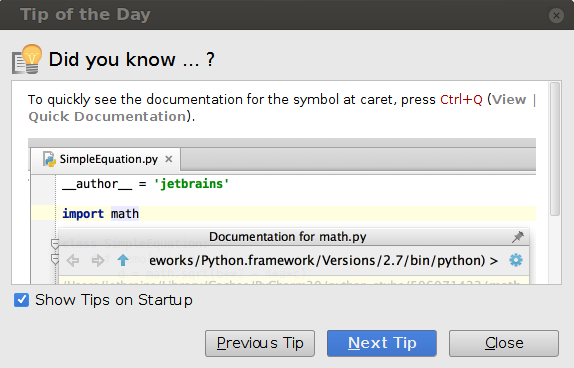Click the Python file icon on SimpleEquation.py tab
Viewport: 574px width, 368px height.
(49, 159)
